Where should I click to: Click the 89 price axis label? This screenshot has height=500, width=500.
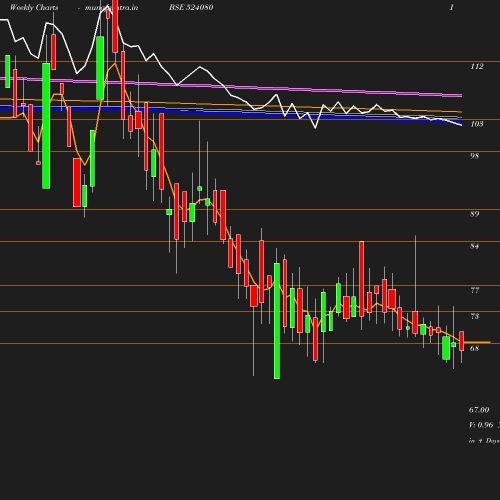[475, 214]
